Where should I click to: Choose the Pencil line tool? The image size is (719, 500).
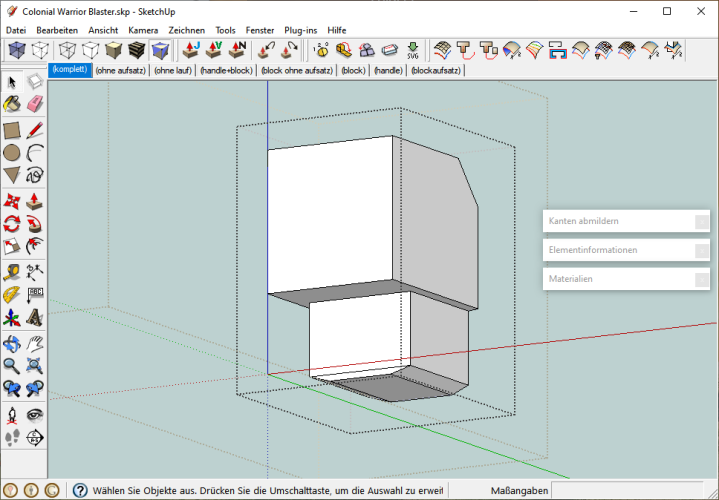point(35,129)
